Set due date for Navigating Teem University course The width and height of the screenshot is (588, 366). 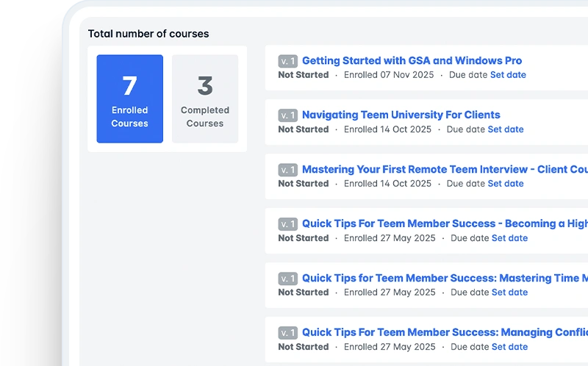(x=506, y=129)
